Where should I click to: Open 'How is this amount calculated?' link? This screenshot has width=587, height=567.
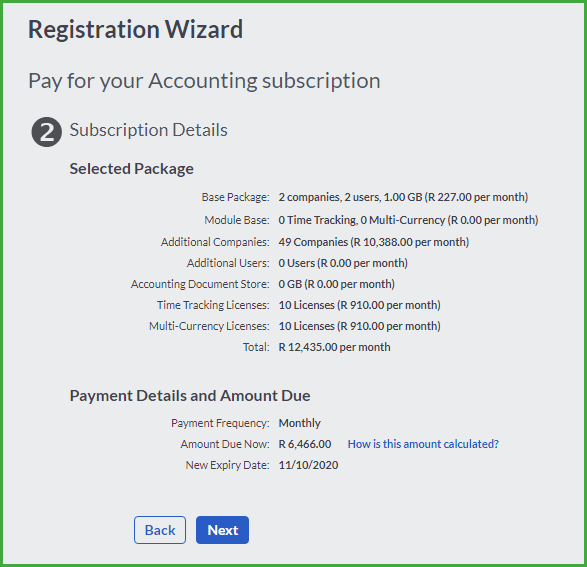click(x=423, y=444)
